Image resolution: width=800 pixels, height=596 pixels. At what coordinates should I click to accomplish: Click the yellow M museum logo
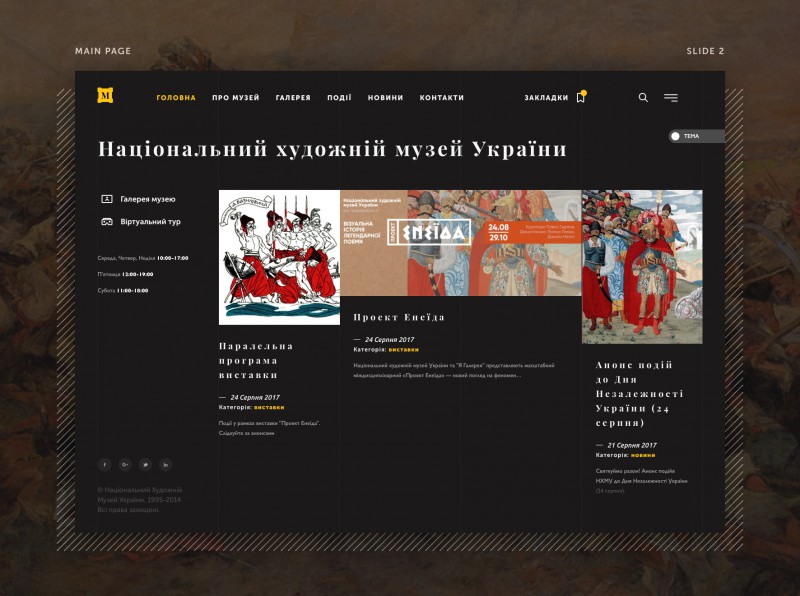(x=105, y=95)
